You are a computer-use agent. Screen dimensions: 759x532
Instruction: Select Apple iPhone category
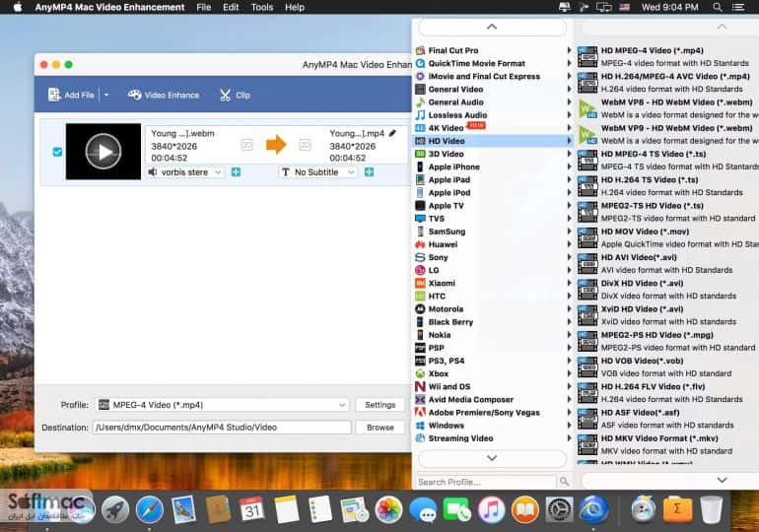pos(493,166)
